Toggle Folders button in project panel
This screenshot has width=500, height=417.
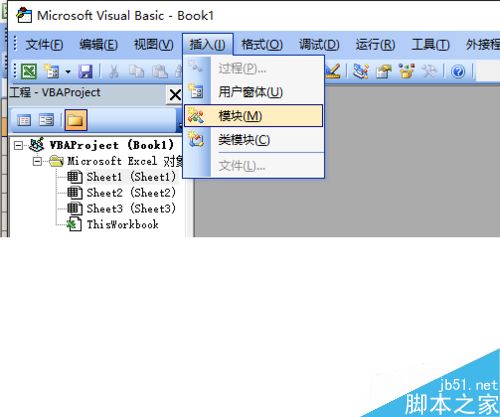(x=76, y=120)
